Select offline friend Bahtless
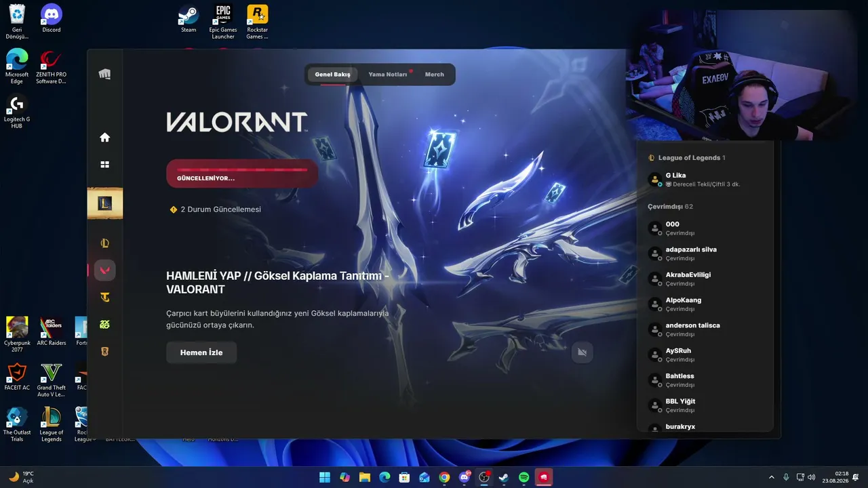868x488 pixels. [705, 380]
